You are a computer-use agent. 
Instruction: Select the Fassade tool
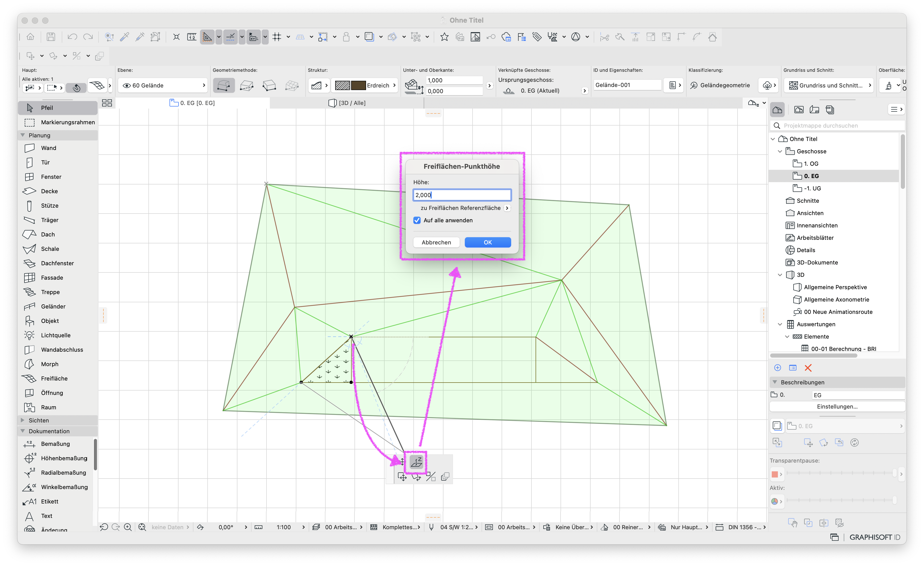tap(58, 278)
